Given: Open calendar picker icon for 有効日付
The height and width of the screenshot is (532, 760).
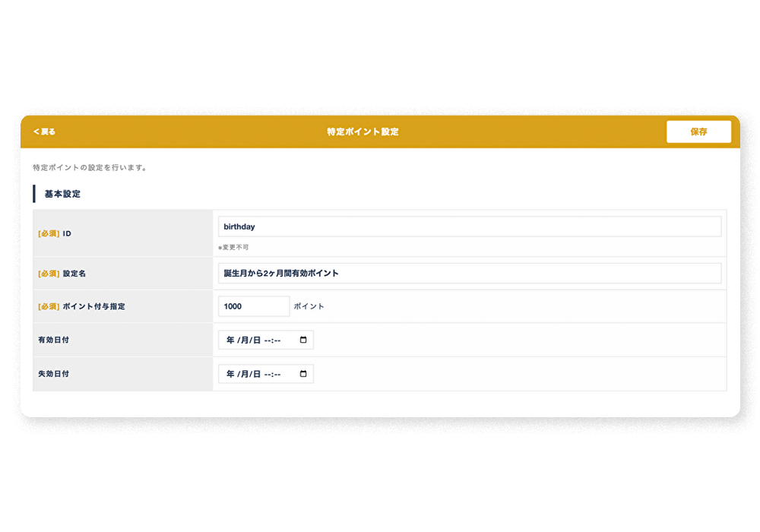Looking at the screenshot, I should (303, 340).
